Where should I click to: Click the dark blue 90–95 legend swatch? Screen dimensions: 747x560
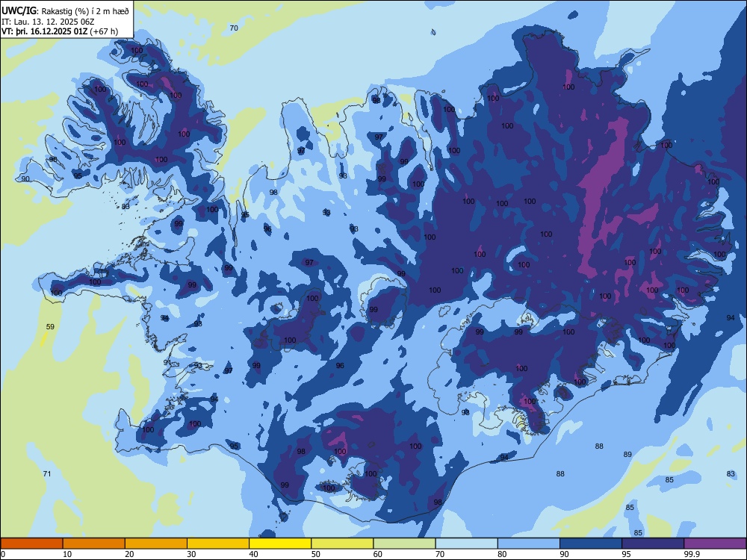[x=591, y=544]
